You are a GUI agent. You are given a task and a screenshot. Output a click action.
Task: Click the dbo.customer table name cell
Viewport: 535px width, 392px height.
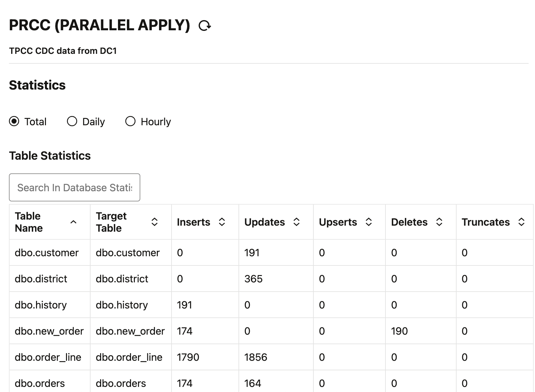tap(47, 253)
